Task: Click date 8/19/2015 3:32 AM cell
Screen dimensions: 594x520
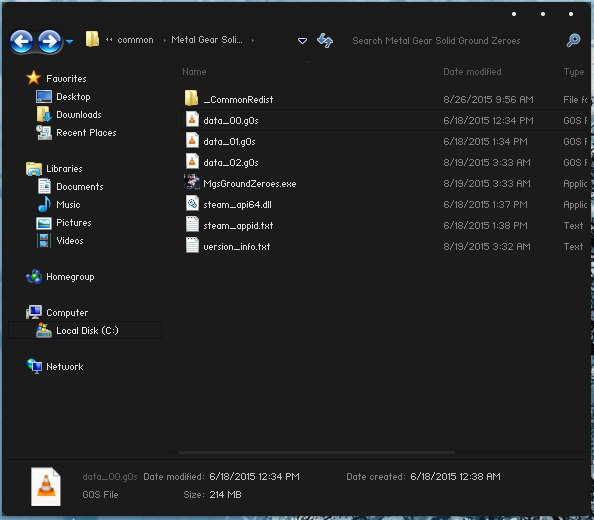Action: 487,247
